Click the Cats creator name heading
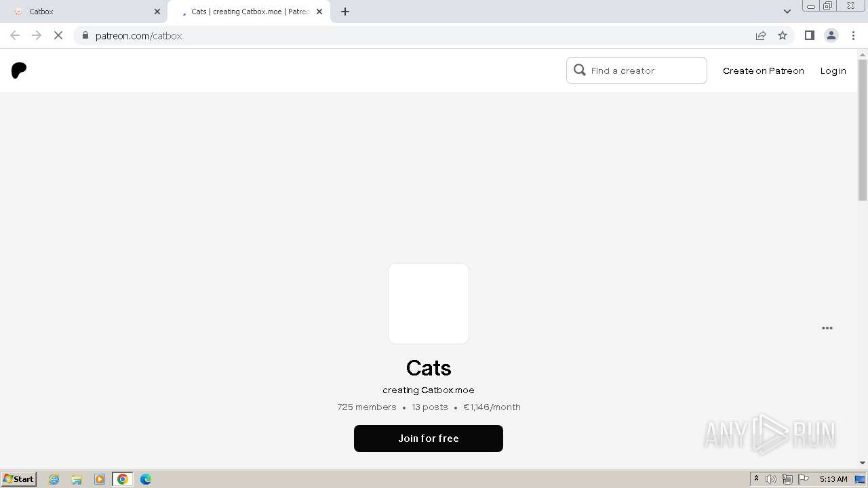868x488 pixels. 429,367
